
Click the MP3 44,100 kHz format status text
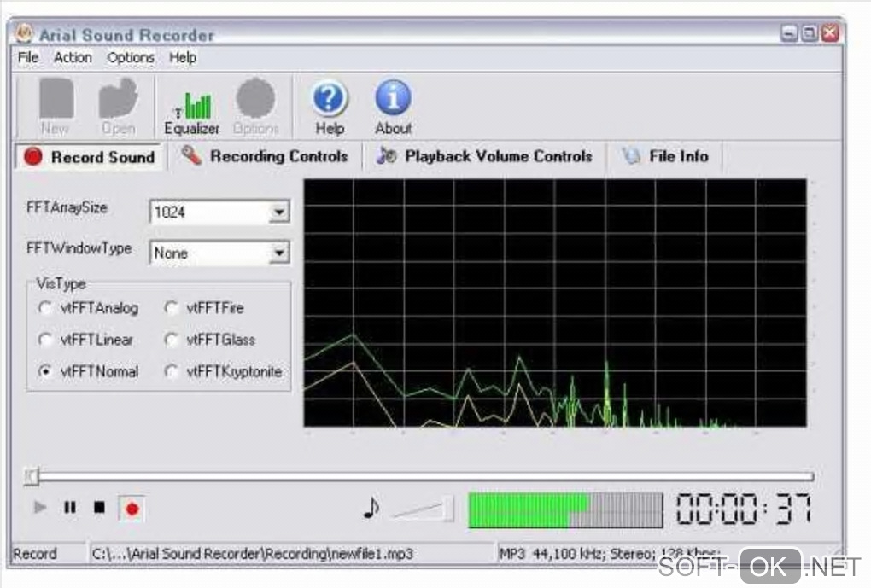pyautogui.click(x=609, y=554)
